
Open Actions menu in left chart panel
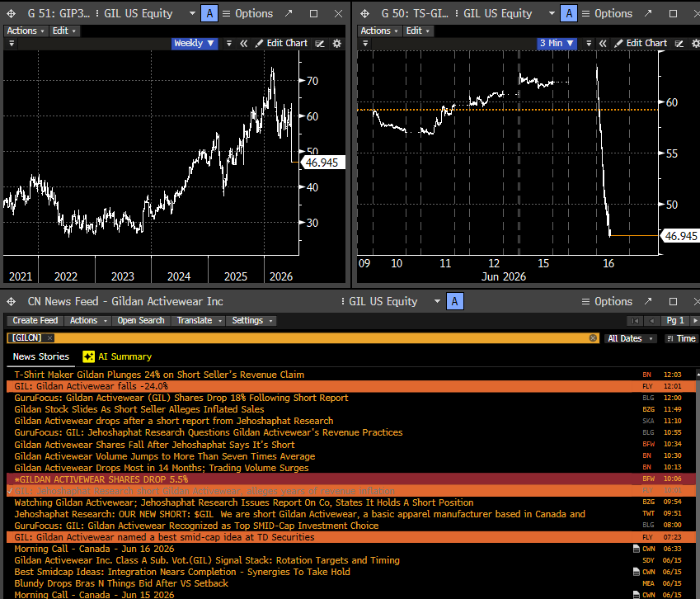pos(26,31)
